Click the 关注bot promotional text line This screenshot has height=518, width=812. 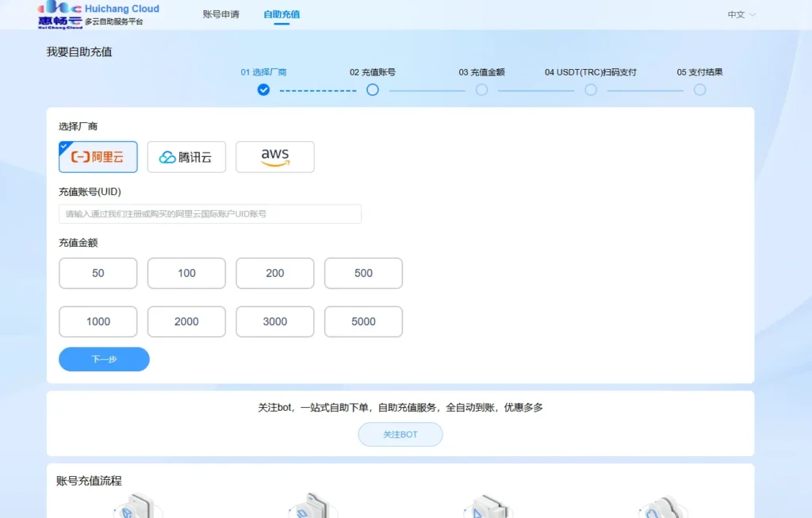tap(400, 408)
